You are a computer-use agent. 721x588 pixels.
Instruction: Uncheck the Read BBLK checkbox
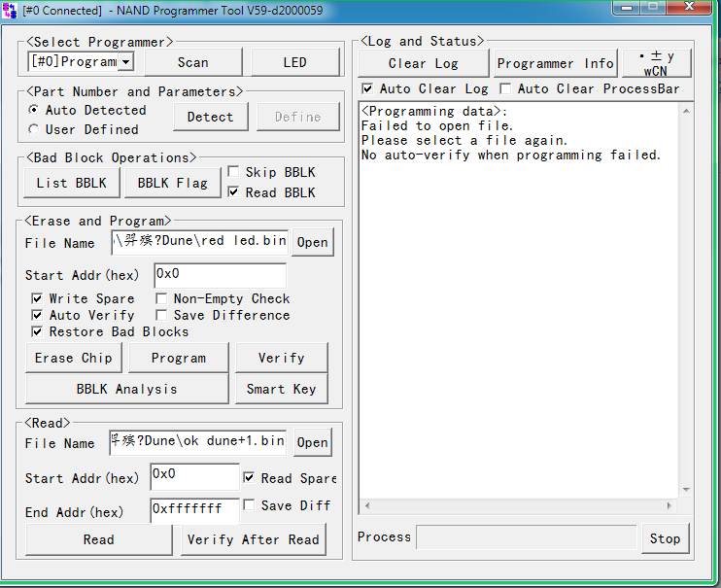(x=234, y=192)
